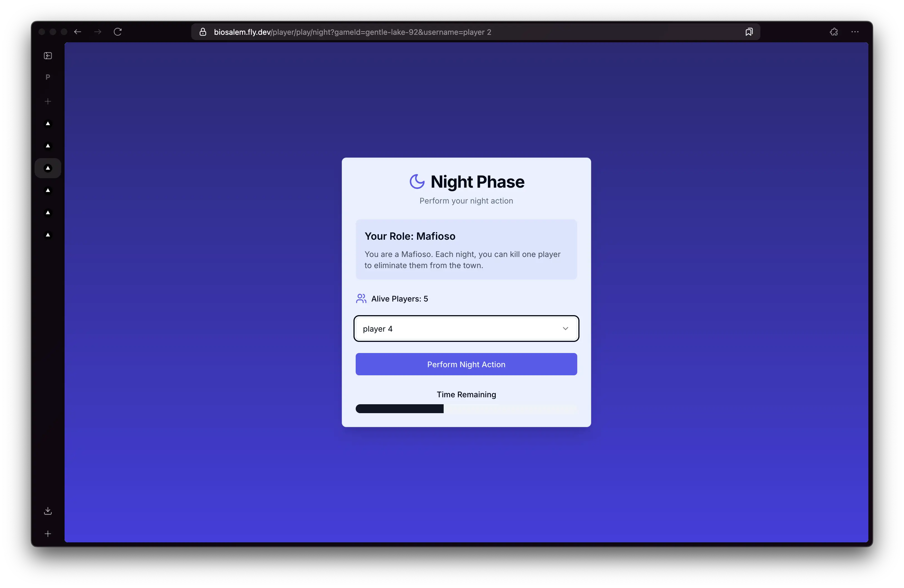Select the highlighted active triangle tab
This screenshot has height=588, width=904.
coord(48,168)
